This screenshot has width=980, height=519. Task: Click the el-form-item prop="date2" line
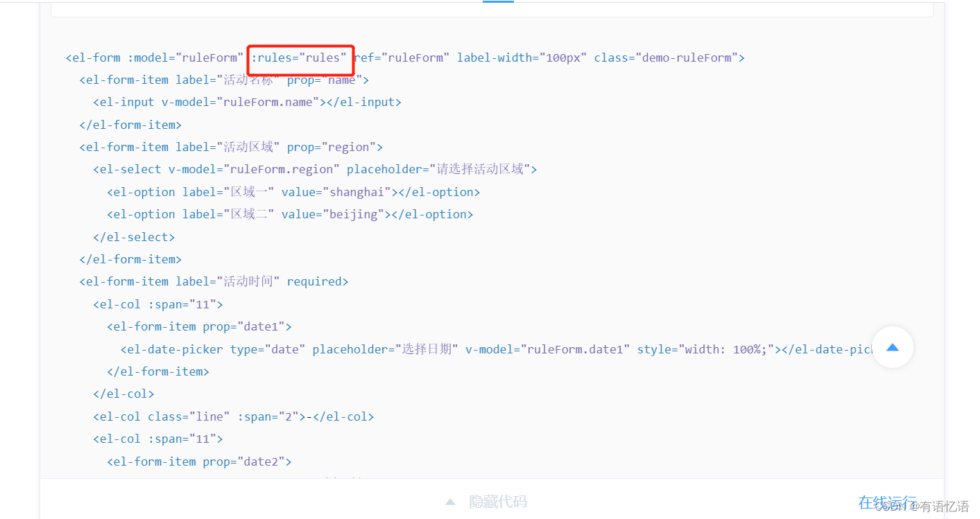tap(199, 461)
